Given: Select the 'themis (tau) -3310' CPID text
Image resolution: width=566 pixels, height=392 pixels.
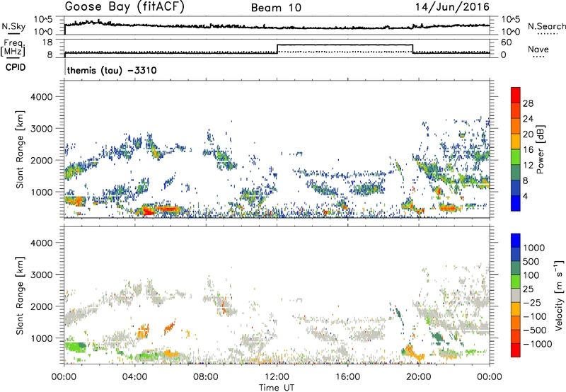Looking at the screenshot, I should click(112, 70).
